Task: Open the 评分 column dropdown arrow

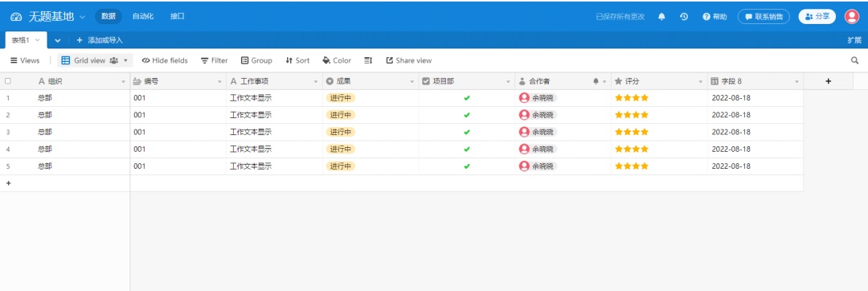Action: pyautogui.click(x=701, y=81)
